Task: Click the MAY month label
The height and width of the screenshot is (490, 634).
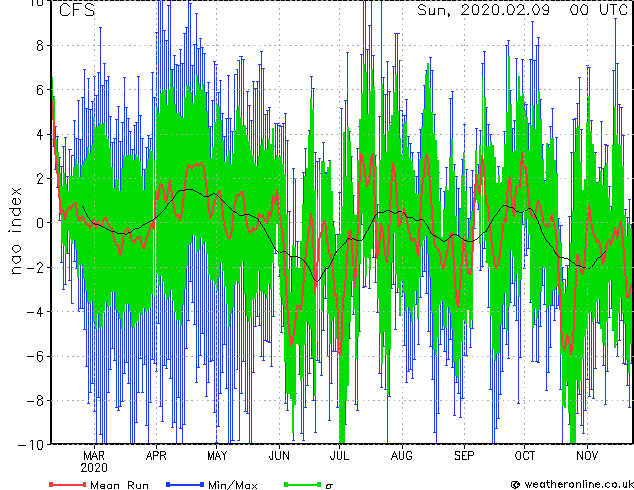Action: 217,456
